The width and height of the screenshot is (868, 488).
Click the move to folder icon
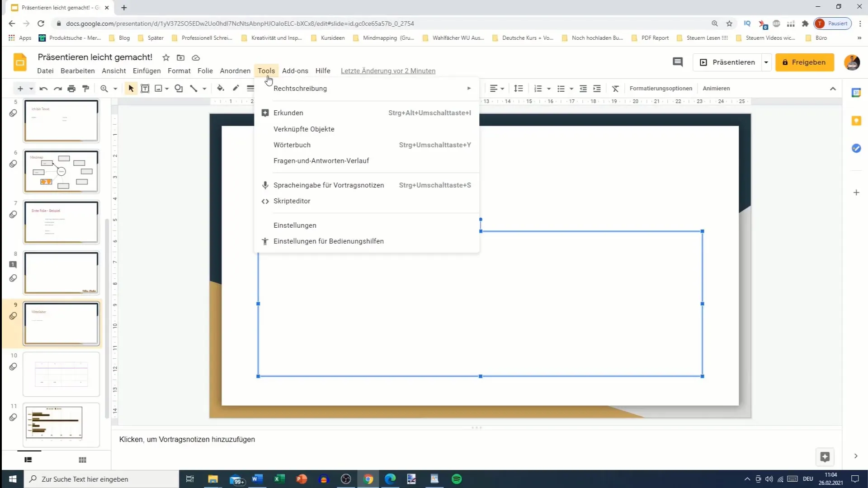[180, 57]
